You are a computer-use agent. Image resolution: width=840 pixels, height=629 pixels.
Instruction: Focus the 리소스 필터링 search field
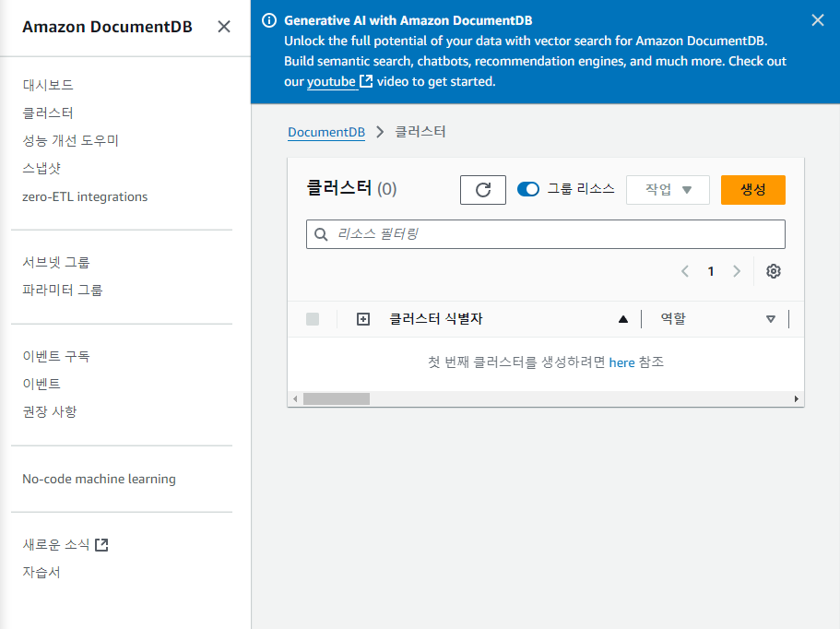coord(545,234)
